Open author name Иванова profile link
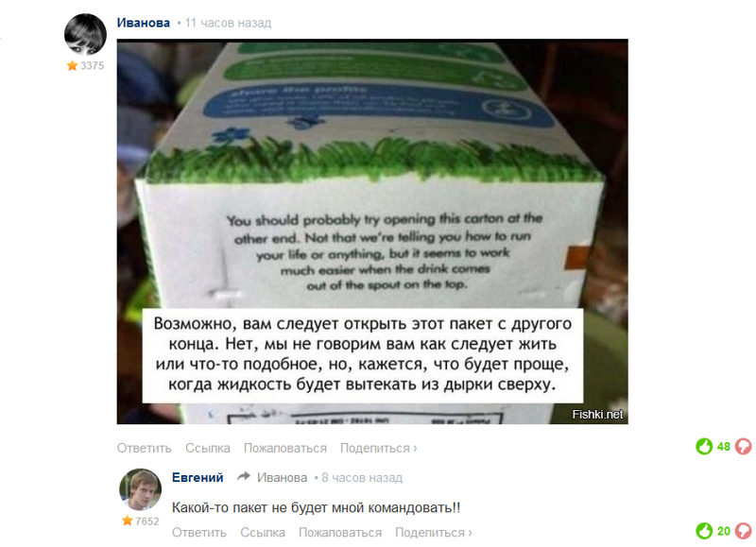The image size is (756, 547). pyautogui.click(x=144, y=23)
